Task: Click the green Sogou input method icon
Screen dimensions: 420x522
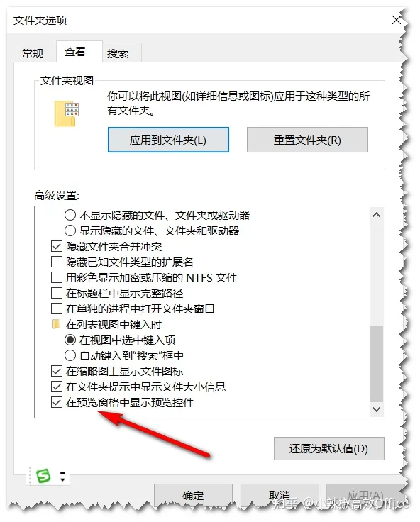Action: coord(44,476)
